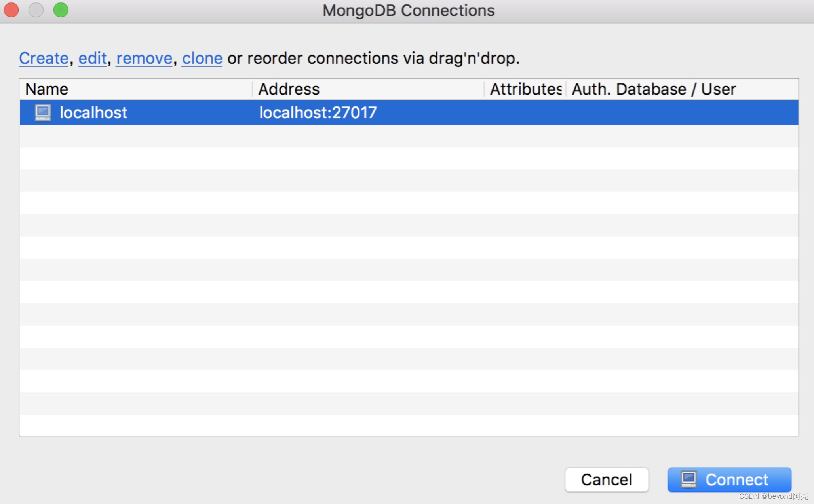Click the Attributes column header
The width and height of the screenshot is (814, 504).
click(x=525, y=89)
